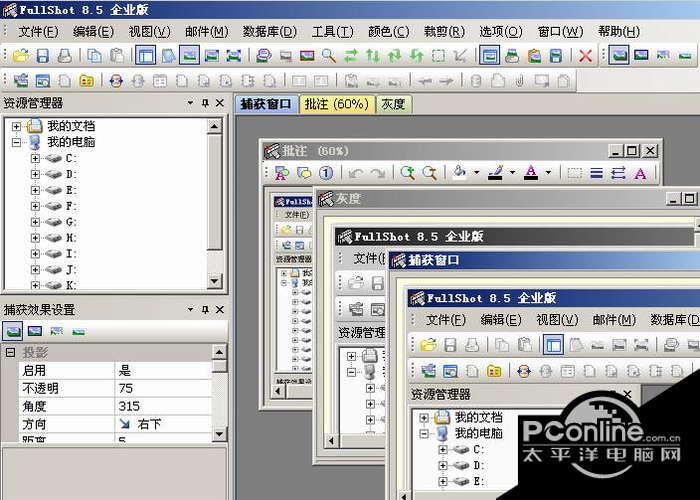Click the orange-blue refresh icon in second toolbar
Screen dimensions: 700x500
coord(116,81)
